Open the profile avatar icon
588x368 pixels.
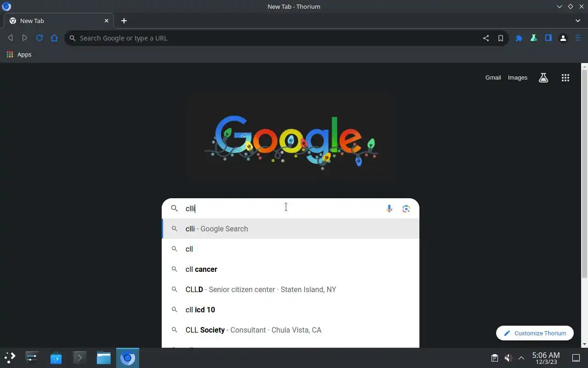[x=563, y=38]
